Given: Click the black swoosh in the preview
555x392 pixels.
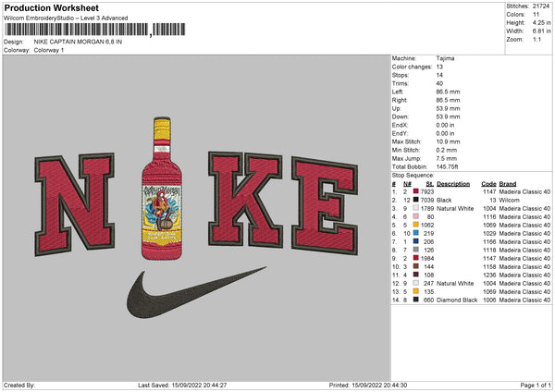Looking at the screenshot, I should 196,292.
